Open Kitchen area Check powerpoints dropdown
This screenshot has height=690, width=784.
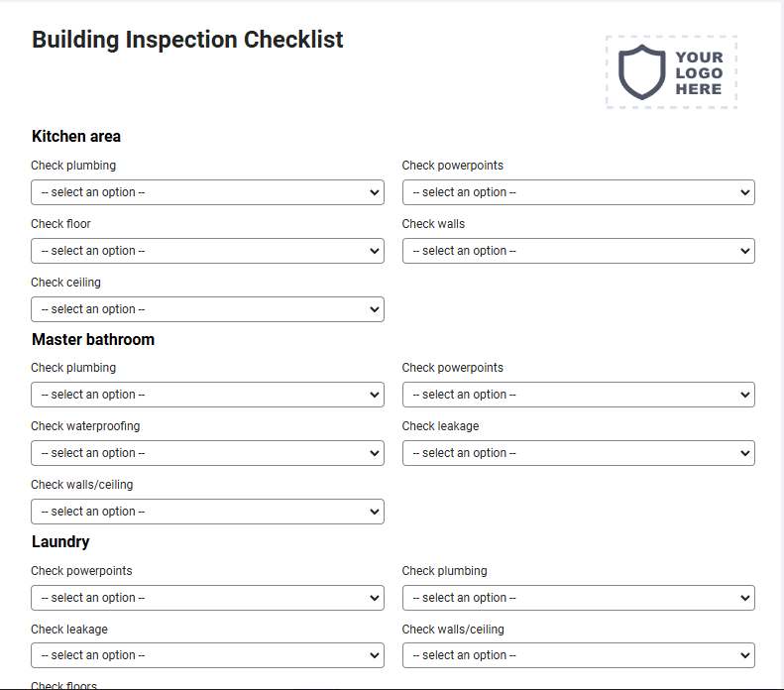(x=579, y=192)
